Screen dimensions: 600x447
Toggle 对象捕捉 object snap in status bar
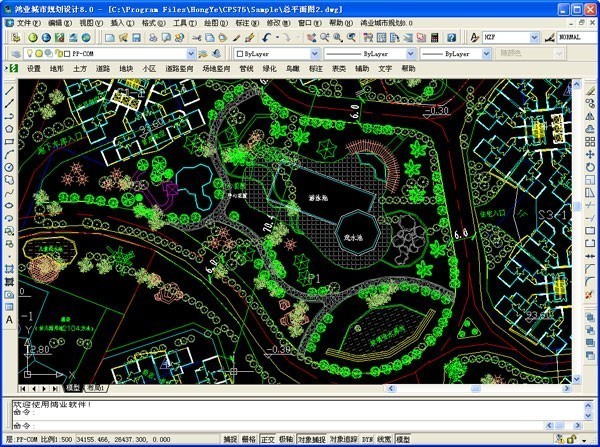point(311,439)
